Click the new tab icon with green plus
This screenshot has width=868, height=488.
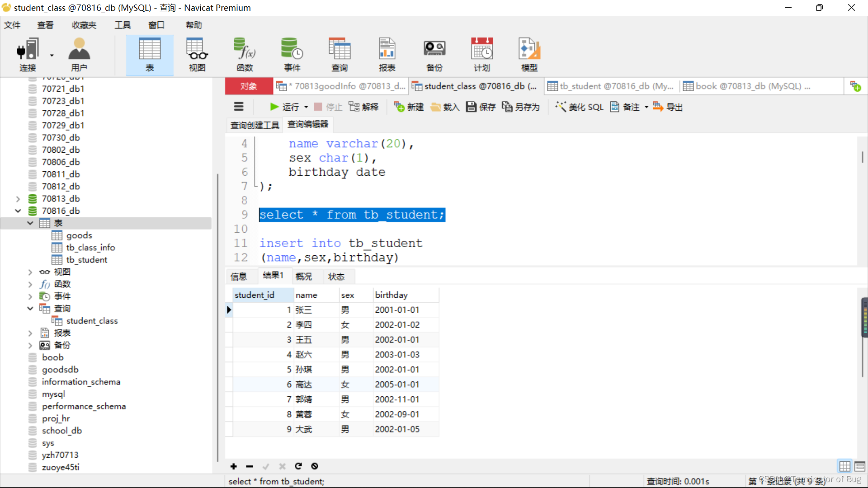click(x=856, y=86)
